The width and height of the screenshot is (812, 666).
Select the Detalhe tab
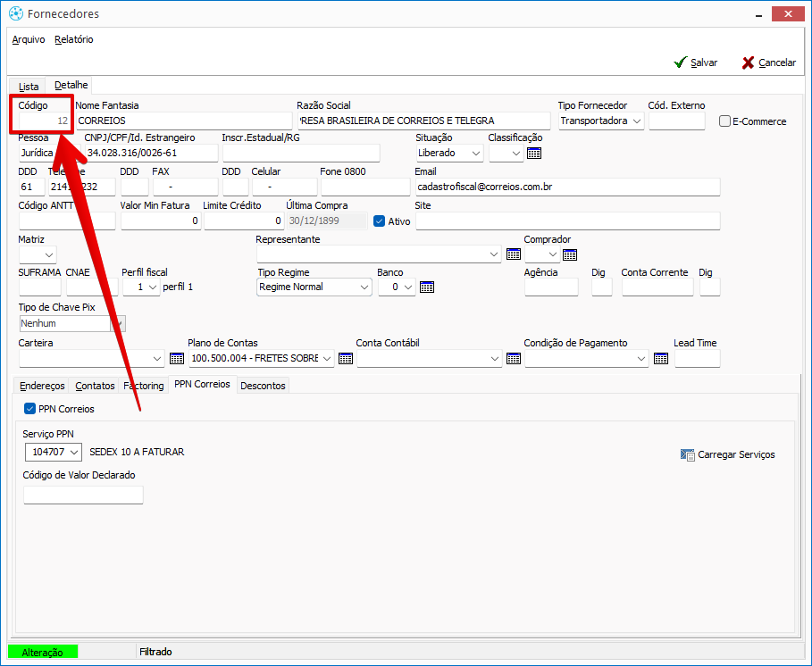click(x=71, y=85)
